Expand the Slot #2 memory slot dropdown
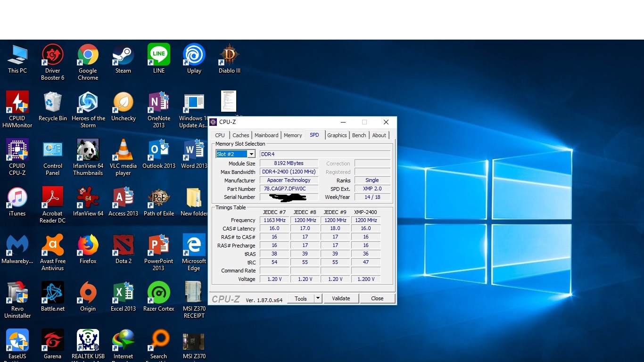The width and height of the screenshot is (644, 362). click(x=251, y=154)
